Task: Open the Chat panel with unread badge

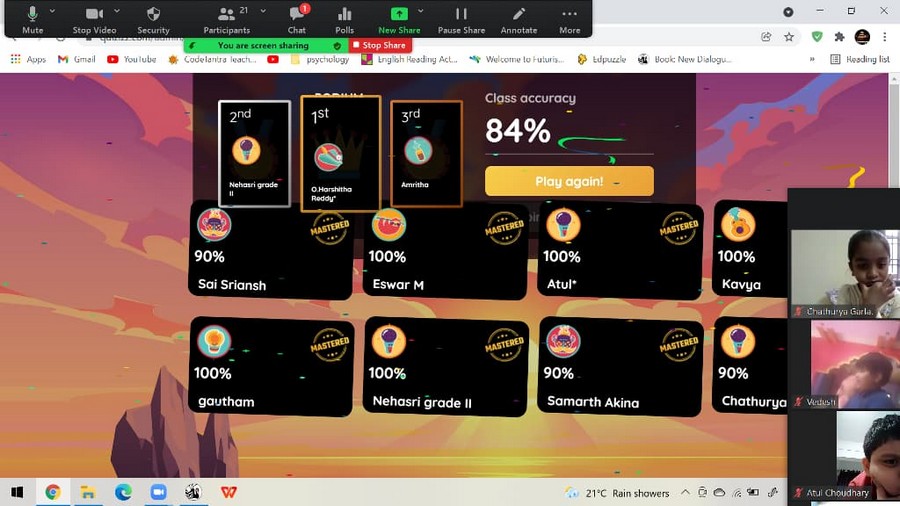Action: click(297, 20)
